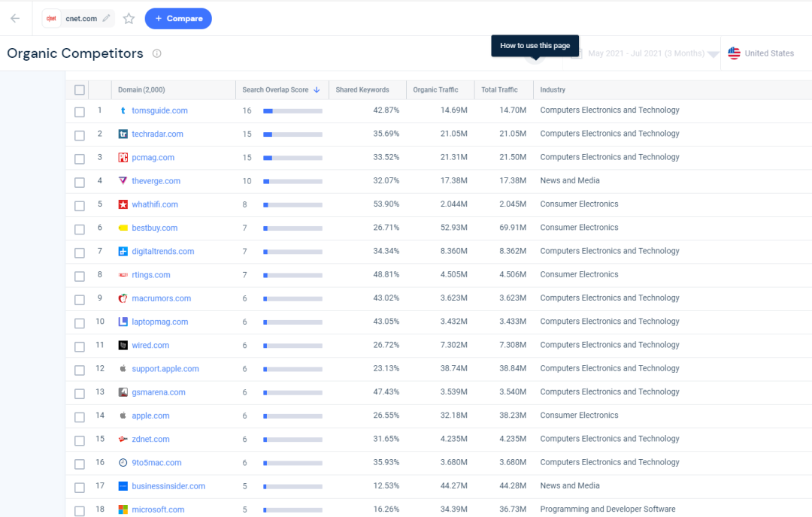Viewport: 812px width, 517px height.
Task: Open the United States country selector
Action: click(768, 53)
